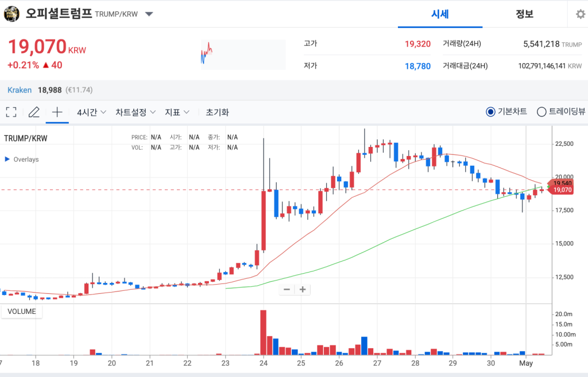588x377 pixels.
Task: Click the low price value 18,780
Action: point(417,67)
